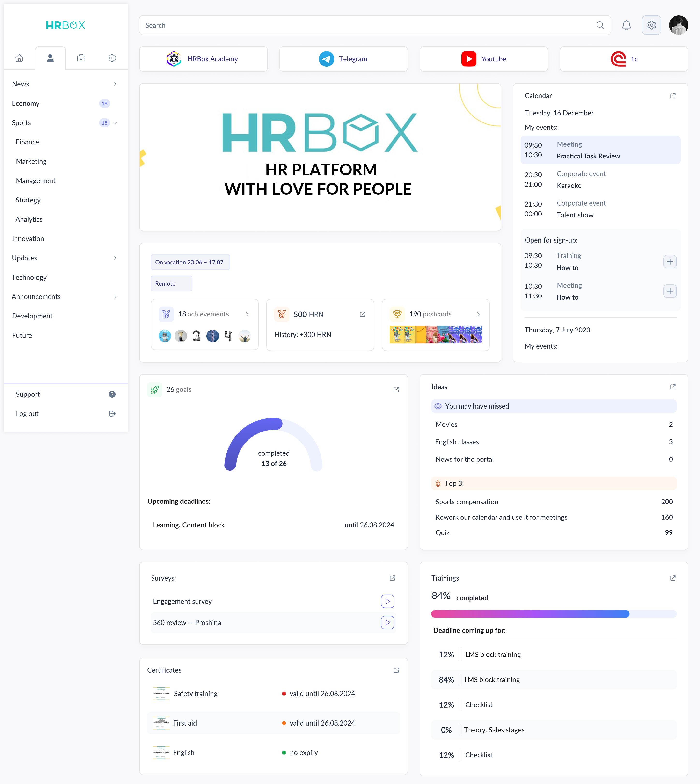
Task: Click the goals completion gauge
Action: [273, 445]
